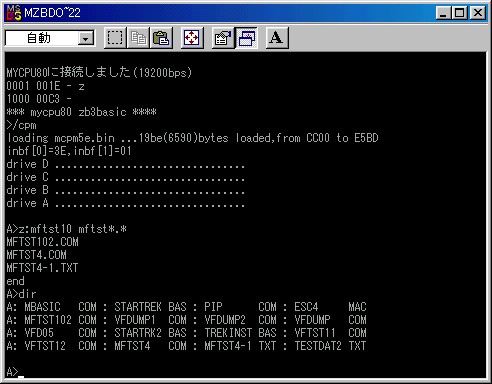Click the 自動 font size combo box
This screenshot has width=492, height=384.
(50, 38)
